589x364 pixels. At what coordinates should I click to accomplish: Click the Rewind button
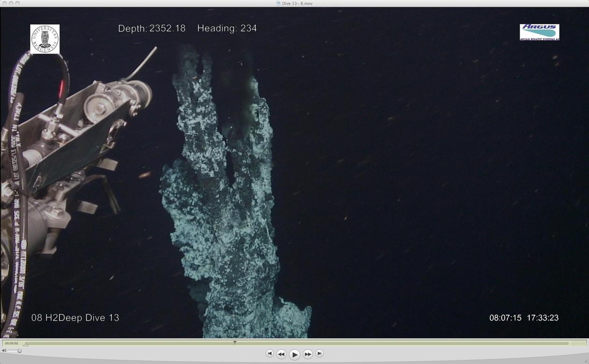(x=281, y=354)
